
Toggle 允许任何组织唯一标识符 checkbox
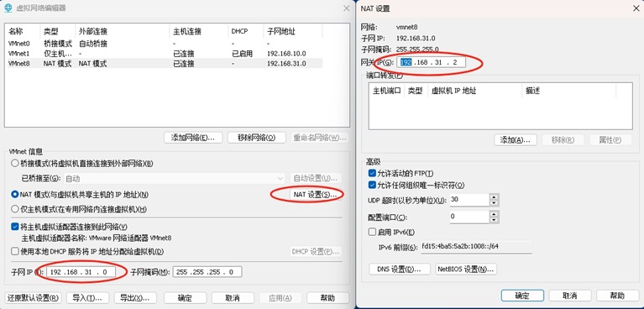pos(372,185)
